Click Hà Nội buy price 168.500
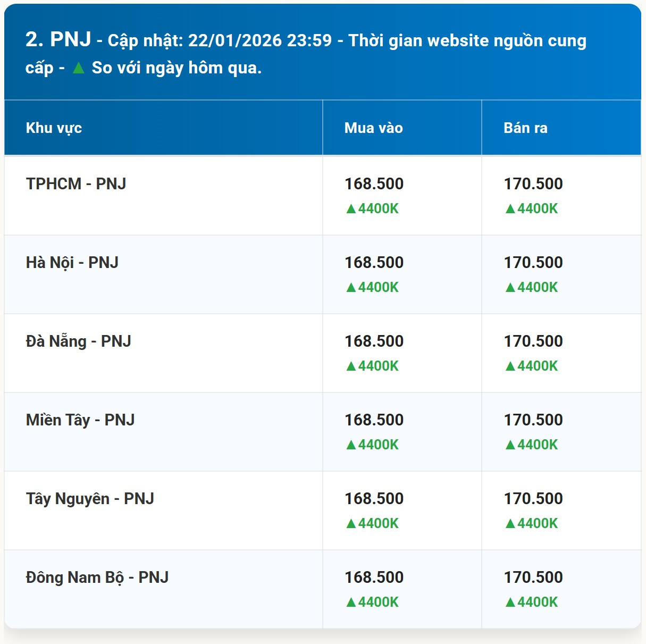This screenshot has width=646, height=644. tap(374, 262)
